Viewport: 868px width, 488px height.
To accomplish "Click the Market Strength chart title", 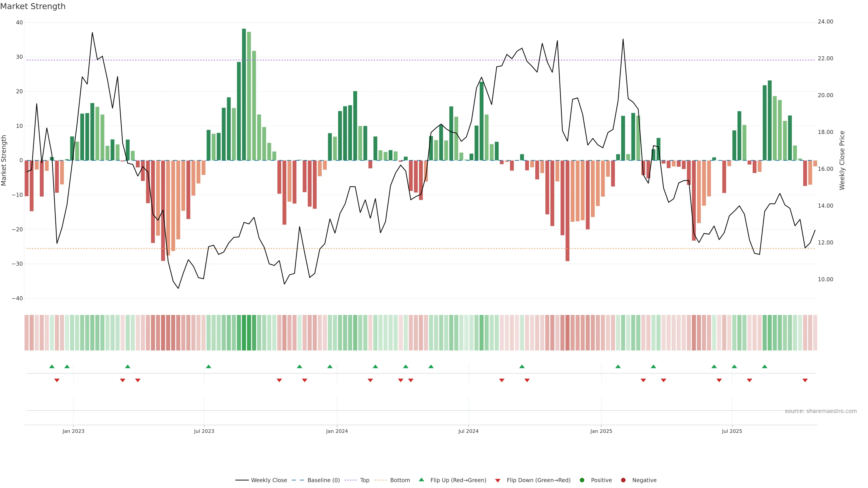I will 33,6.
